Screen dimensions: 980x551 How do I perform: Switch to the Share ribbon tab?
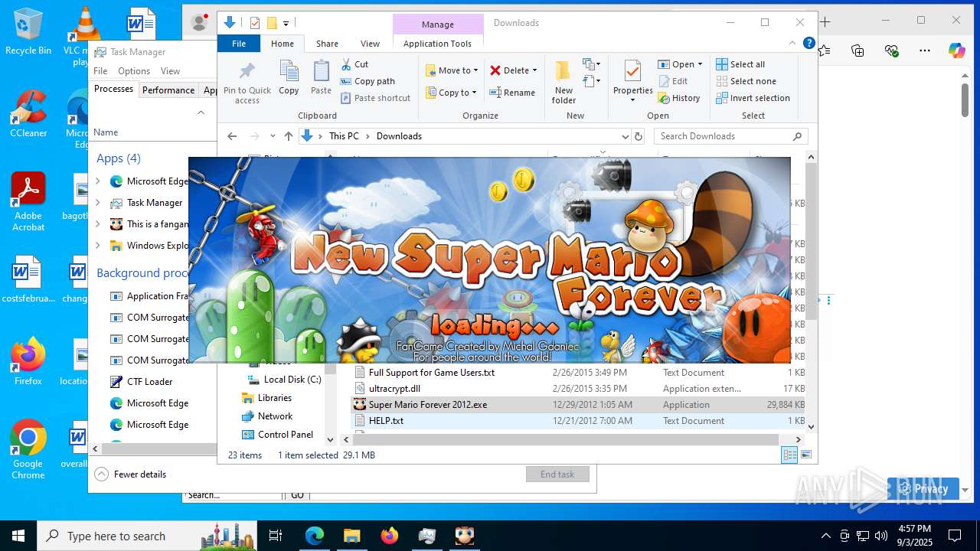coord(327,44)
